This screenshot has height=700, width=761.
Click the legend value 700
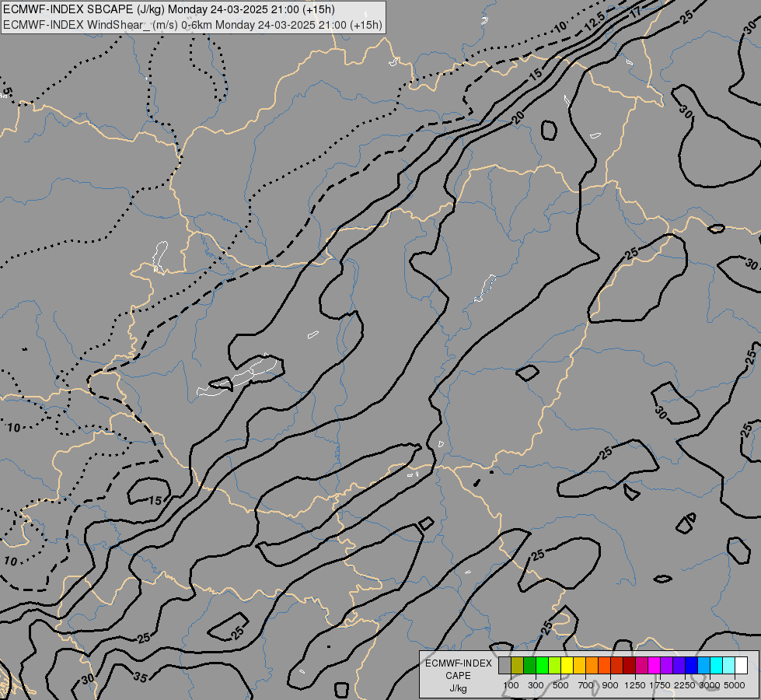[586, 685]
